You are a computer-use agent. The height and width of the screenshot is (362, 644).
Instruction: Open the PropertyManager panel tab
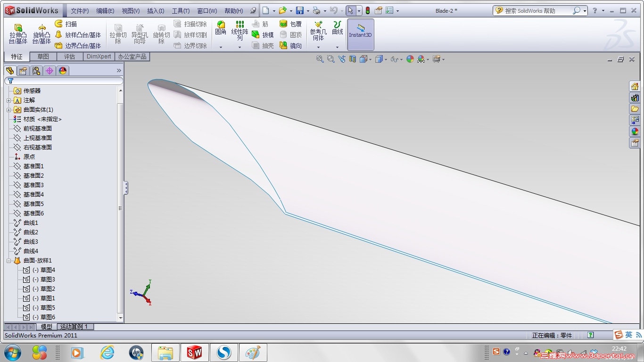pos(23,71)
